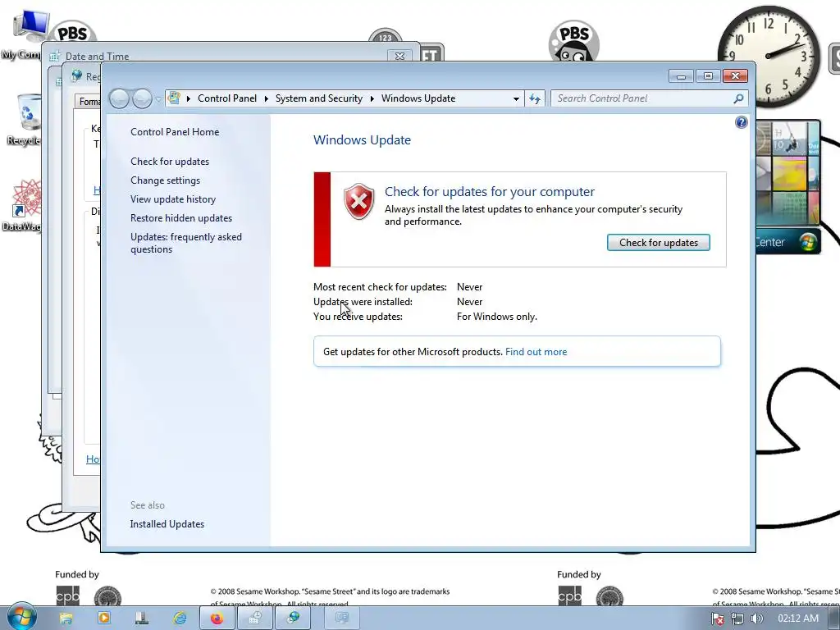The image size is (840, 630).
Task: Open recent pages dropdown beside nav arrows
Action: pyautogui.click(x=158, y=99)
